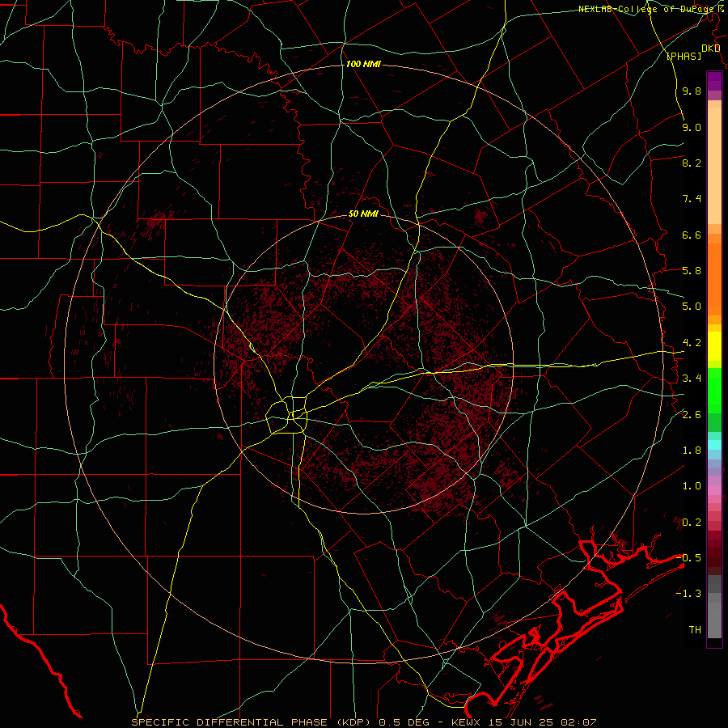Click the 5.0 value on the color scale
Screen dimensions: 728x728
pyautogui.click(x=692, y=307)
